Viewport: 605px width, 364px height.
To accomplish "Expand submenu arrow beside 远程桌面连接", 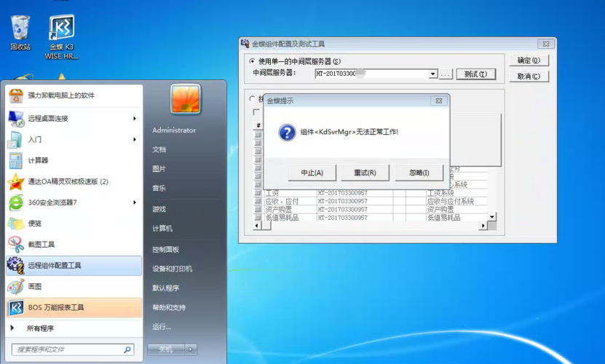I will tap(135, 119).
